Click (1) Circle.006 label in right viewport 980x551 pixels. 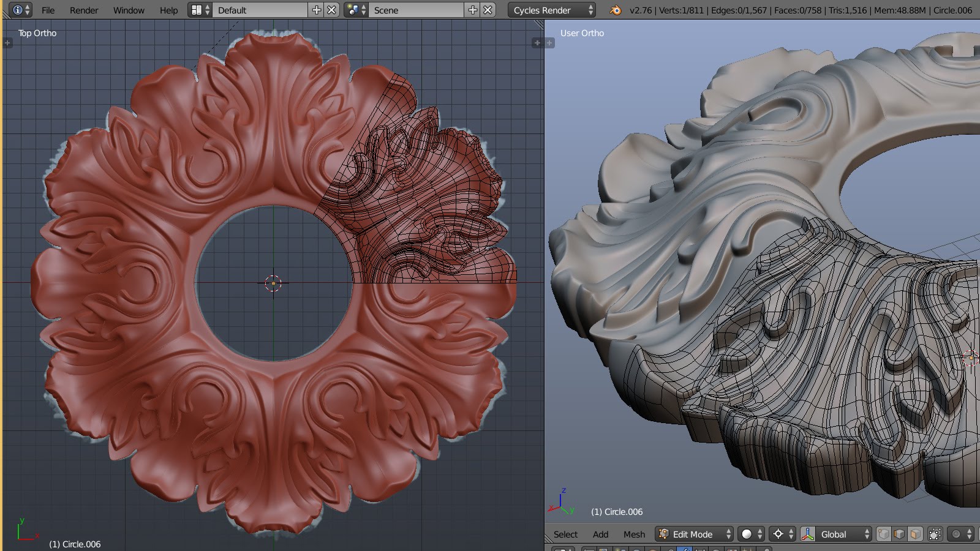(617, 511)
